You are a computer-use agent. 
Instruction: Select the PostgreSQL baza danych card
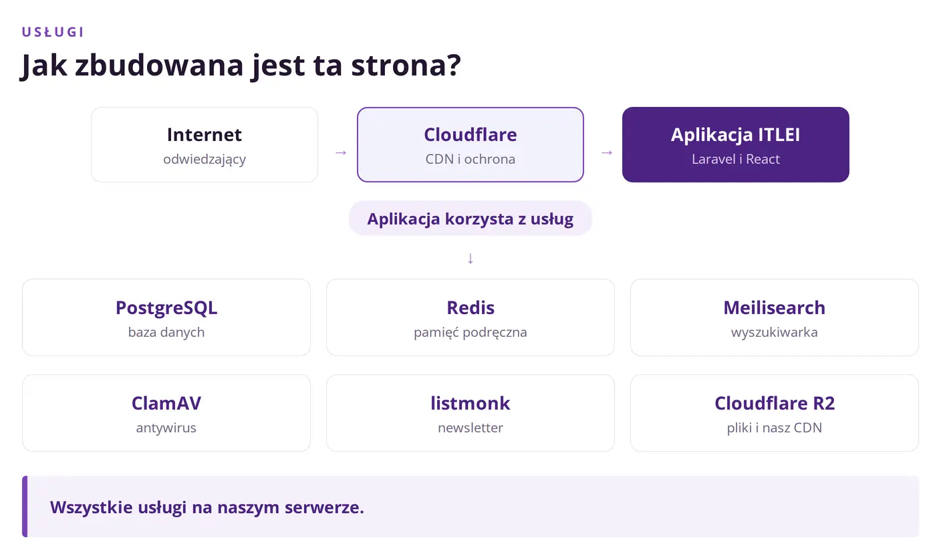click(166, 317)
